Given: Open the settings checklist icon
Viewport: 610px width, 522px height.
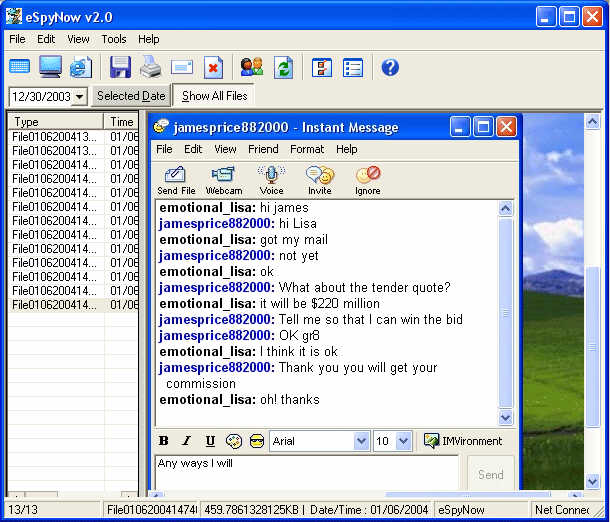Looking at the screenshot, I should click(x=322, y=67).
